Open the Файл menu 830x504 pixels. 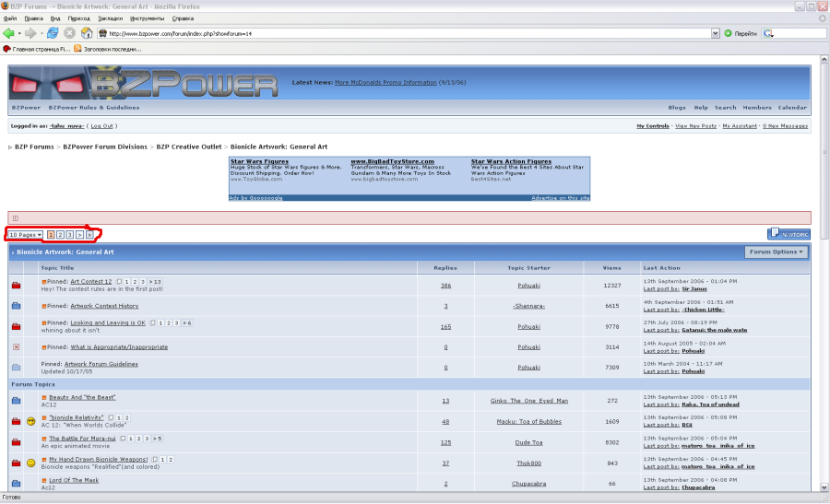coord(9,18)
